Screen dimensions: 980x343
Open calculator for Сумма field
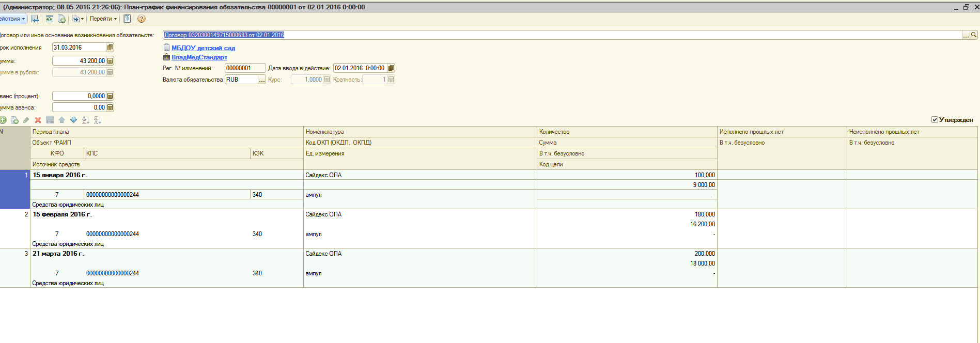point(110,61)
